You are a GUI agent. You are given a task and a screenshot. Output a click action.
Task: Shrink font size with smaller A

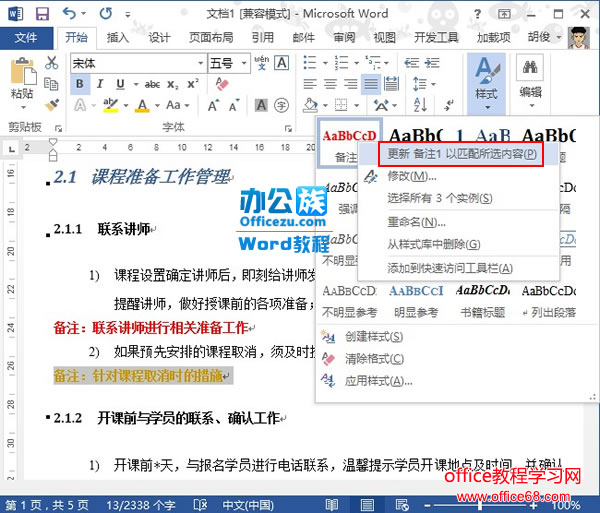point(234,105)
